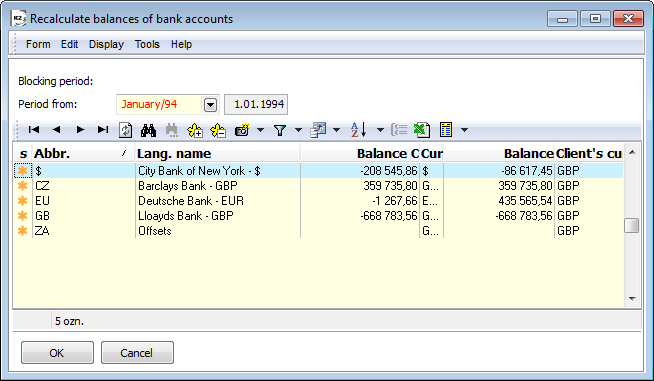654x381 pixels.
Task: Jump to the last record
Action: tap(103, 130)
